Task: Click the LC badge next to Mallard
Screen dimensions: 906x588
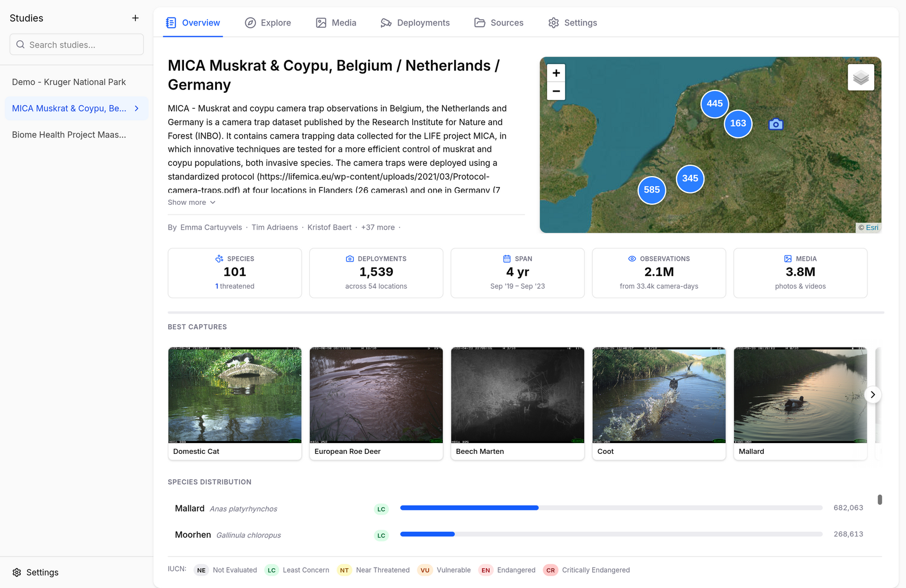Action: pyautogui.click(x=381, y=509)
